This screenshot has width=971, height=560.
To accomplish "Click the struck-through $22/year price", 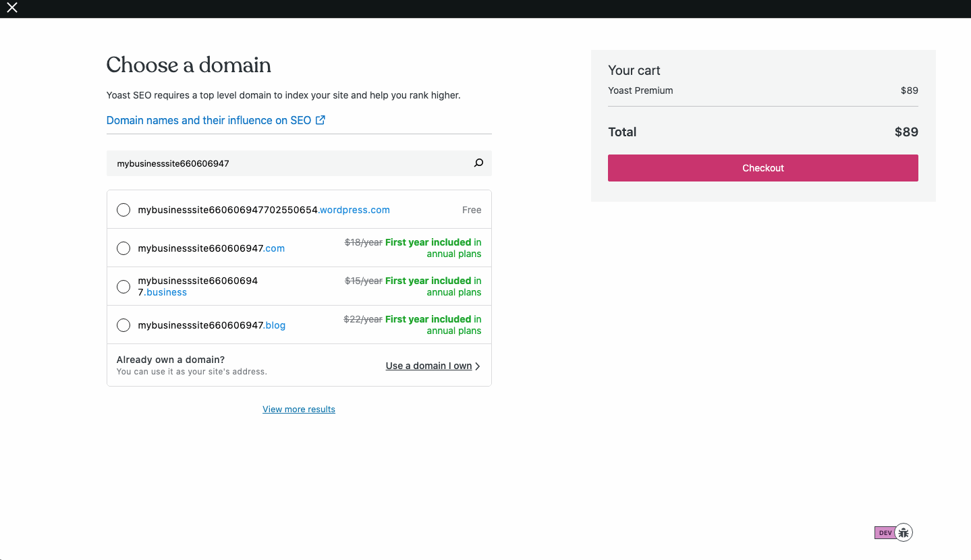I will [363, 319].
